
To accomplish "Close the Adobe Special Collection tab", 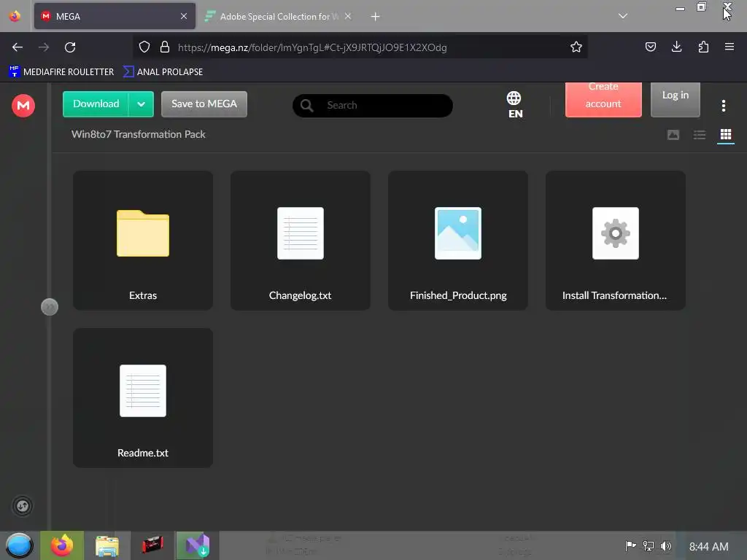I will pos(348,16).
